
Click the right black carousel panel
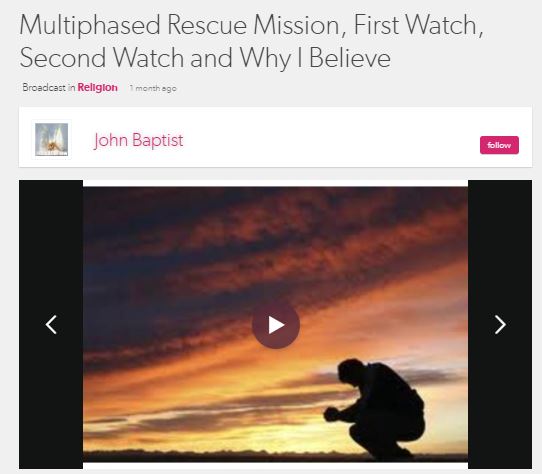click(500, 324)
